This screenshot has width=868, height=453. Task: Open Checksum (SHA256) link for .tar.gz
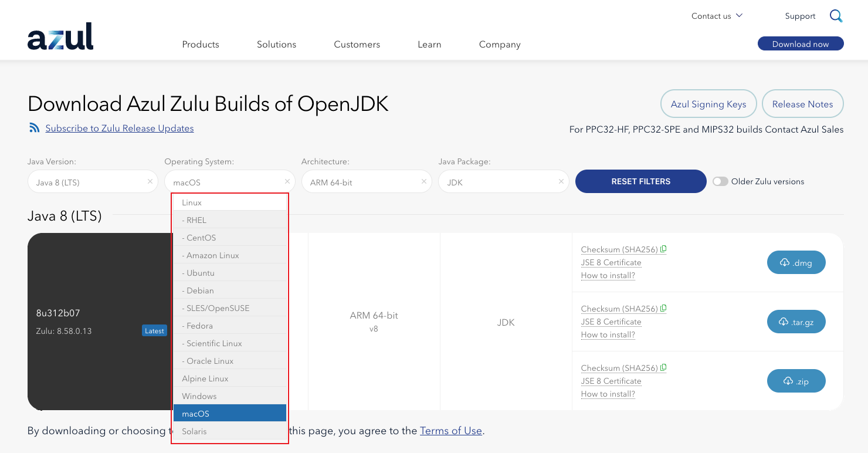tap(619, 309)
